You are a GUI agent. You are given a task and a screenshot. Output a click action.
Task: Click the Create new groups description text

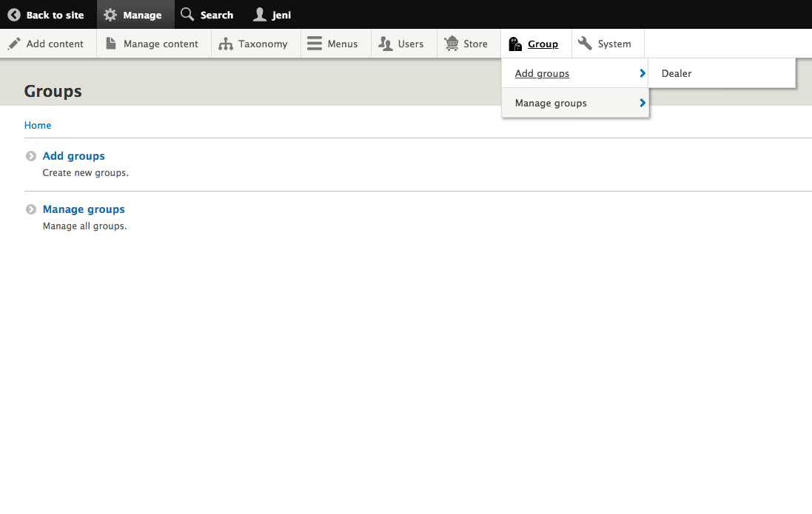86,172
